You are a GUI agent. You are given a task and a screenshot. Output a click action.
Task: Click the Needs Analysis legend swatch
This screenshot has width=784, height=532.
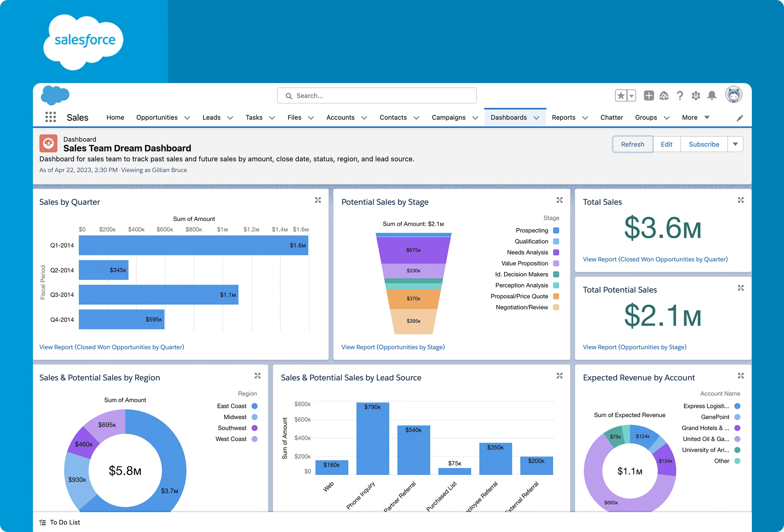point(556,252)
